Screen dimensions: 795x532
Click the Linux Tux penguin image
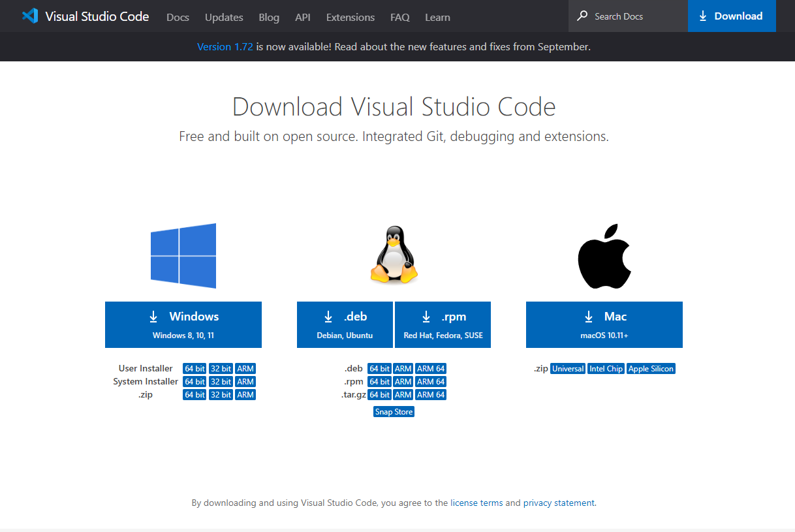394,255
